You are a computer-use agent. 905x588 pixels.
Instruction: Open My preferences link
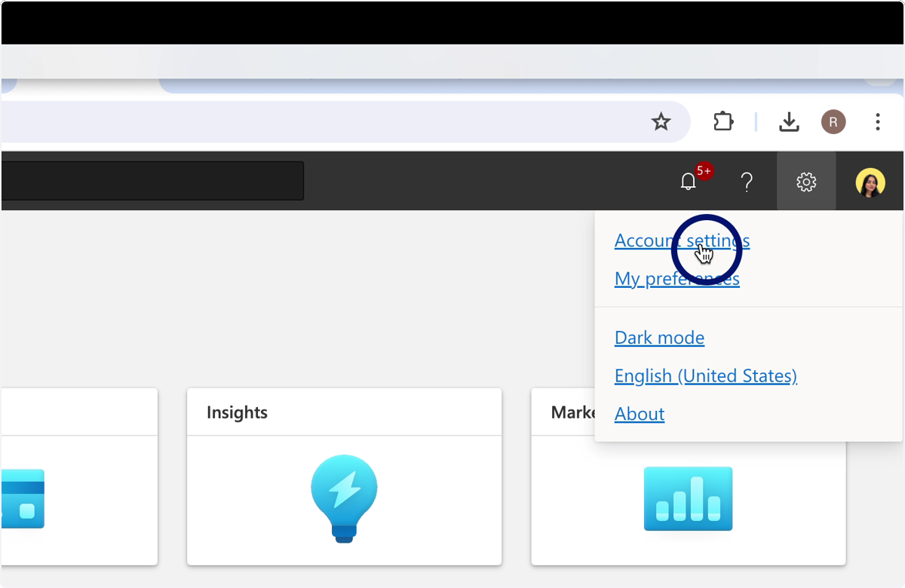(x=677, y=278)
